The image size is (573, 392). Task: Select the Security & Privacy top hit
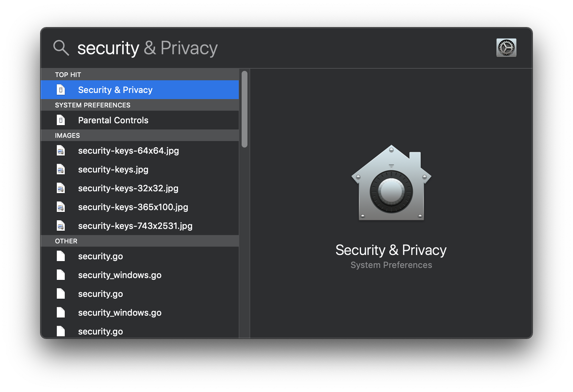(140, 90)
